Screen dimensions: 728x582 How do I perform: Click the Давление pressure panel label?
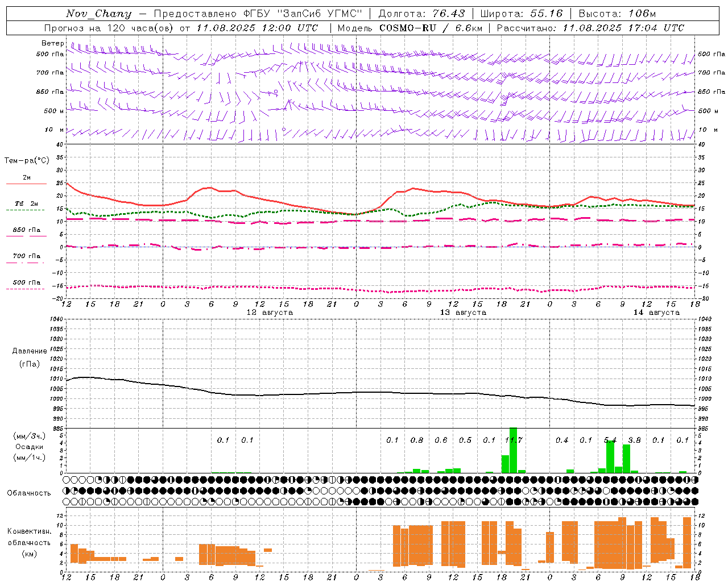tap(30, 351)
